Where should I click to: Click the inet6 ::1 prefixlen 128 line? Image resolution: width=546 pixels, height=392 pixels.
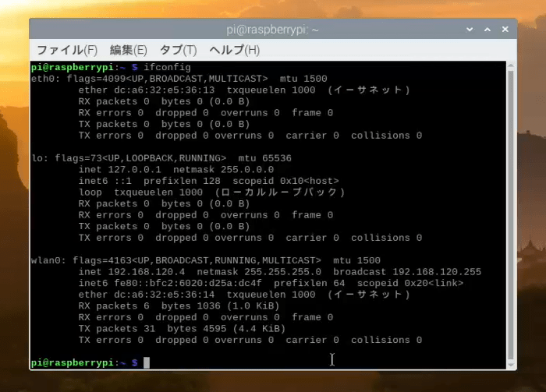point(208,181)
